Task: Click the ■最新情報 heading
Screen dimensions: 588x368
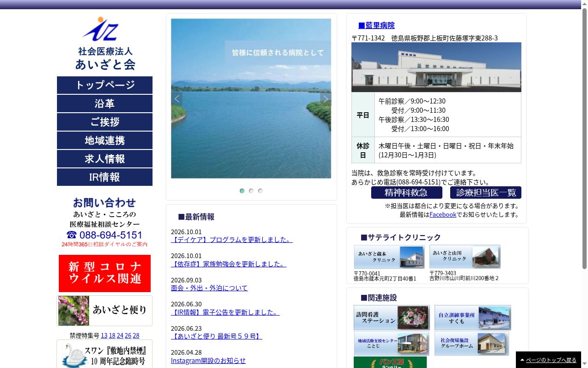Action: (x=196, y=217)
